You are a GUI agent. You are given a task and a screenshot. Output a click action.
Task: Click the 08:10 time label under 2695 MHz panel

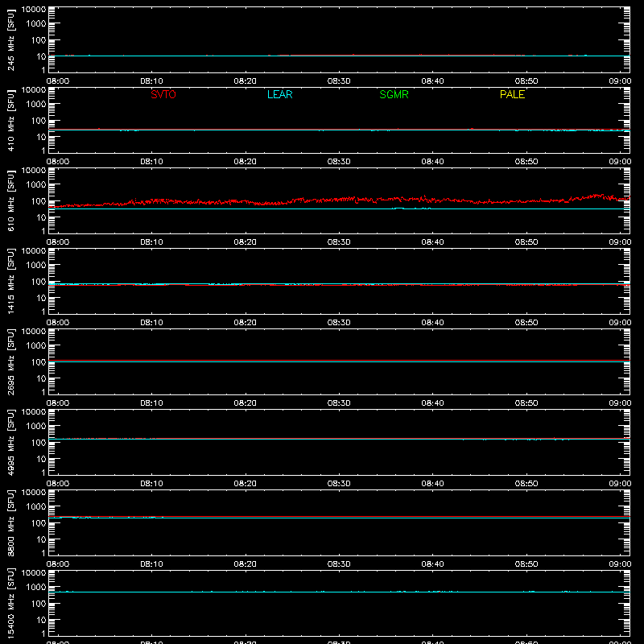pos(151,403)
